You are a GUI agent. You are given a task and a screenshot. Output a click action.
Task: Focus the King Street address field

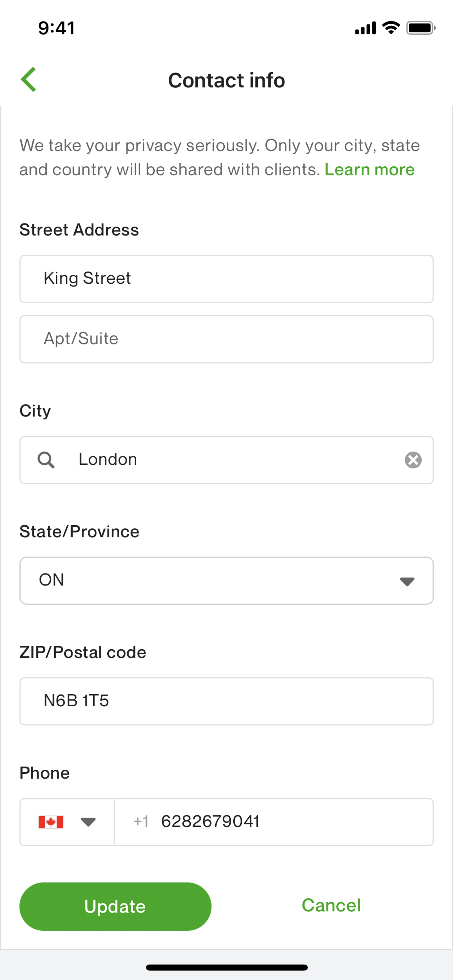226,279
